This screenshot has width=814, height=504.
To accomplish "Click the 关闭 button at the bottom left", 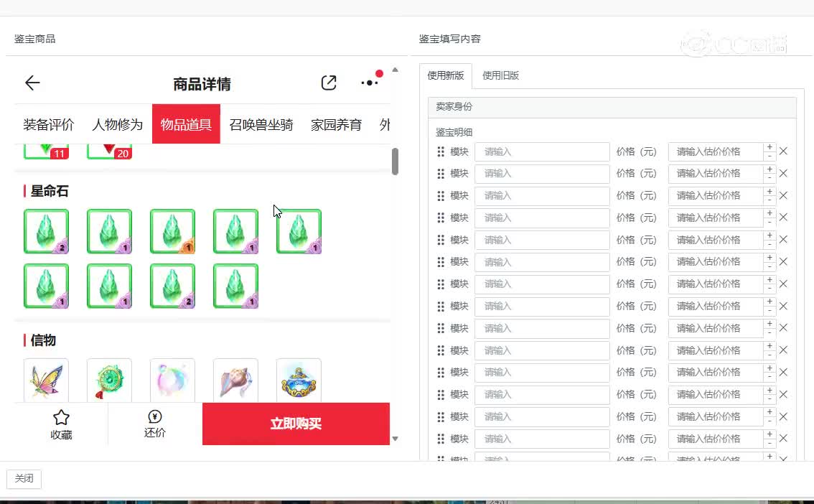I will coord(24,479).
